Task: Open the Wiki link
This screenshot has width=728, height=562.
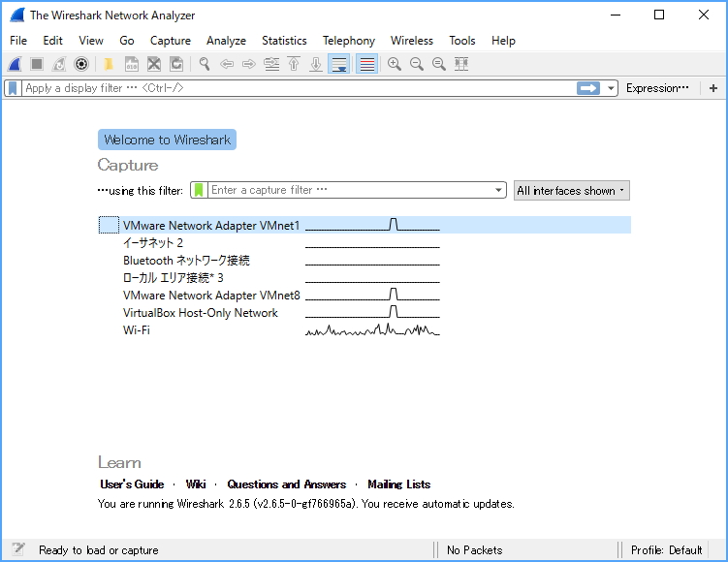Action: pos(196,484)
